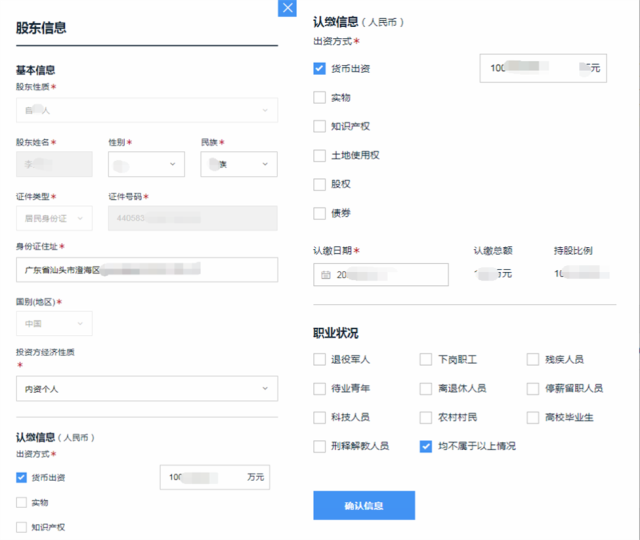Check the 债券 checkbox

[319, 213]
